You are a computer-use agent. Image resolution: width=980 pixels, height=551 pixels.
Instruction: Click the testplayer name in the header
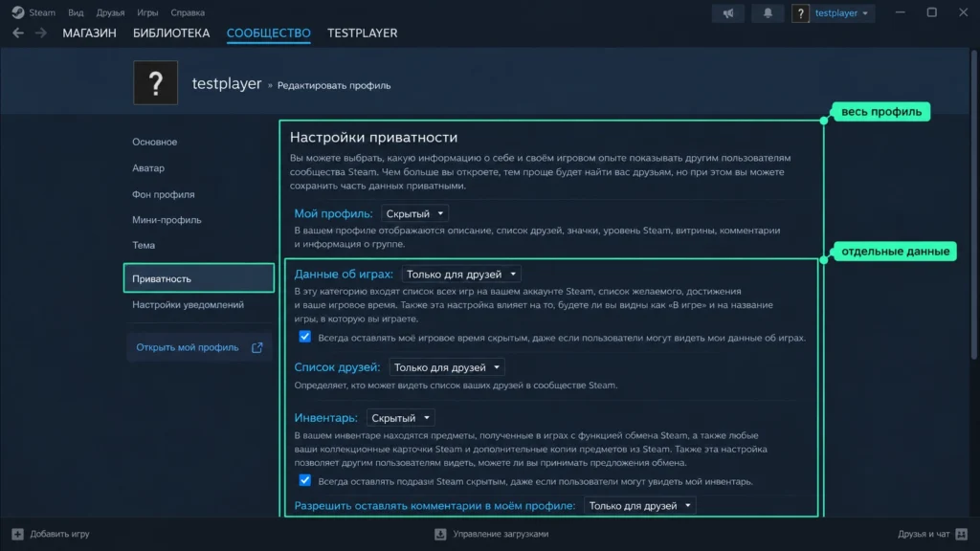[226, 84]
